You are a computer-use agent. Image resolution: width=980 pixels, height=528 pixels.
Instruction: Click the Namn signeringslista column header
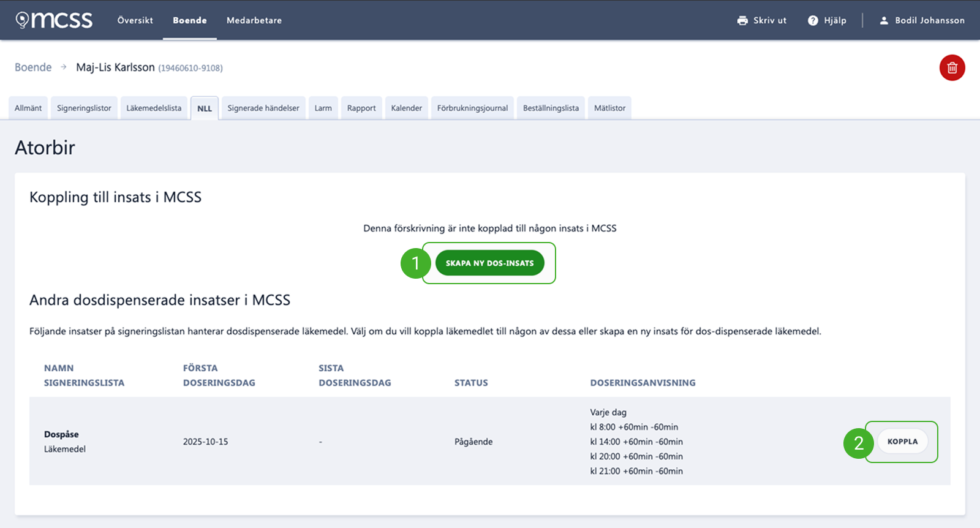[x=84, y=375]
